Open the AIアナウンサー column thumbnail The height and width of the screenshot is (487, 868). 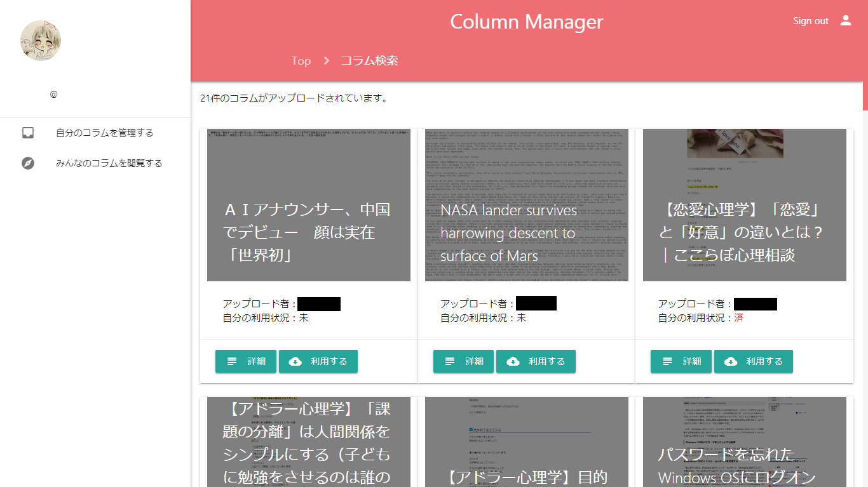pos(308,205)
